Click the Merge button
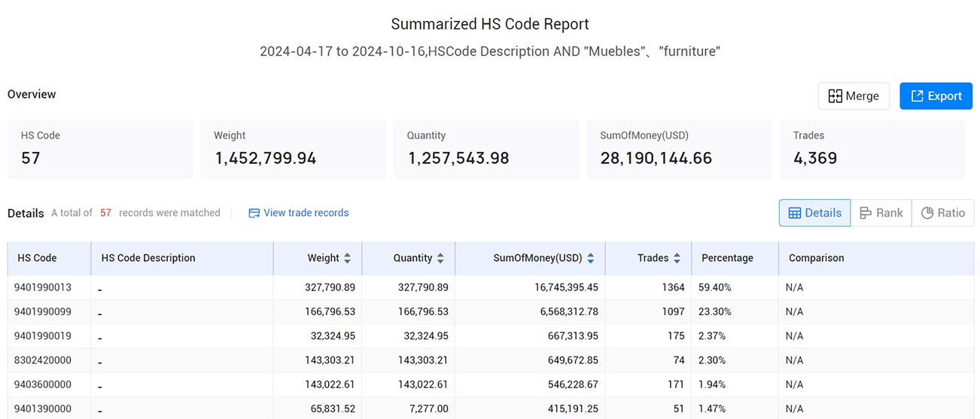The width and height of the screenshot is (980, 419). click(854, 96)
